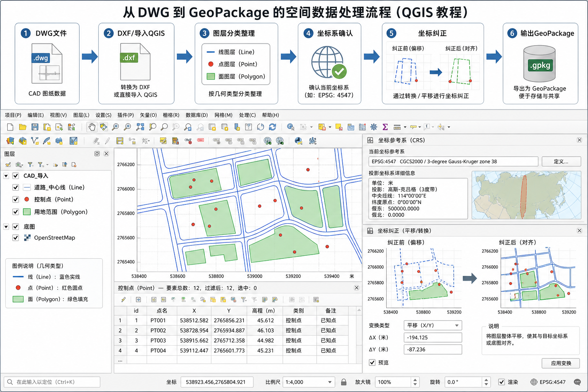Collapse the 底图 group tree
The width and height of the screenshot is (588, 392).
tap(6, 227)
